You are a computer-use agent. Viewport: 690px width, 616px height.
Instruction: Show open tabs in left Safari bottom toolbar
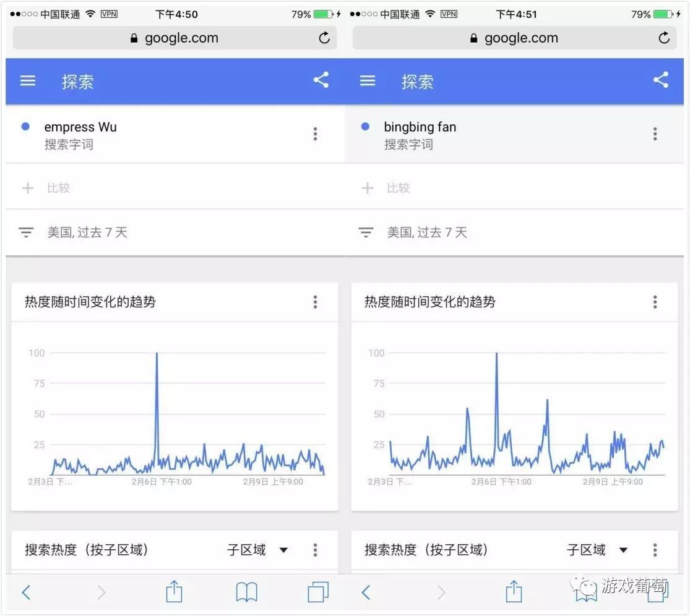318,592
